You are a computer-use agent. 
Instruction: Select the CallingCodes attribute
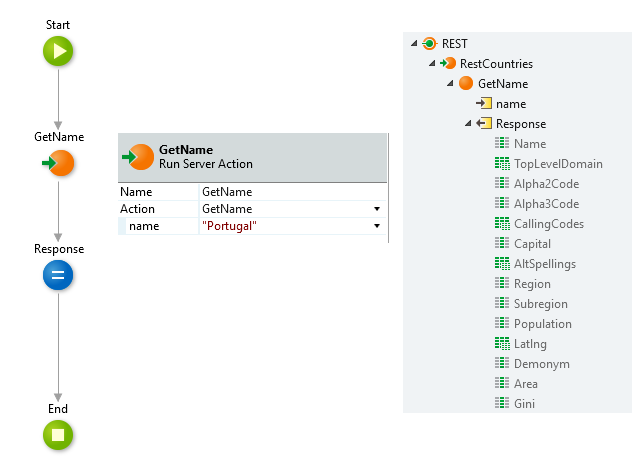pos(549,224)
